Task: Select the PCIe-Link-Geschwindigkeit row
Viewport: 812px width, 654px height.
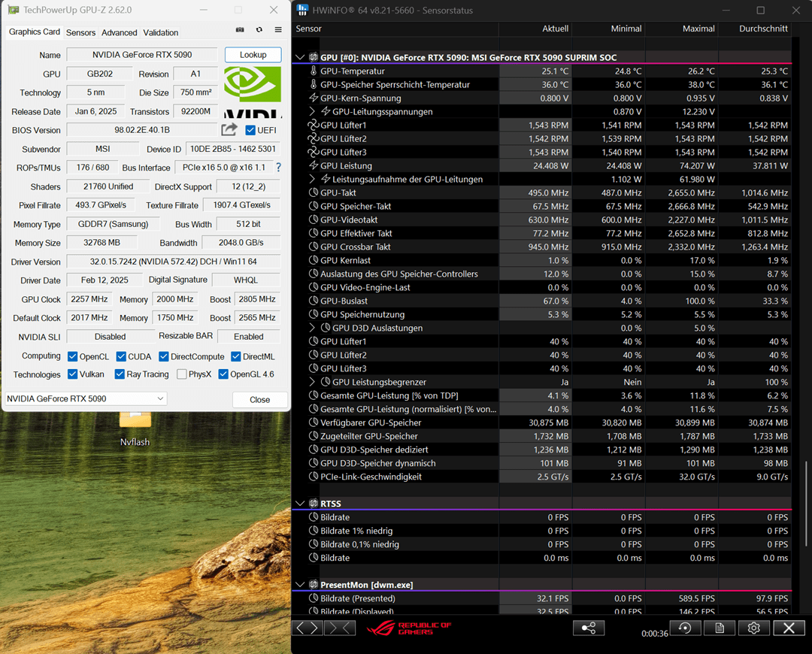Action: pyautogui.click(x=541, y=477)
